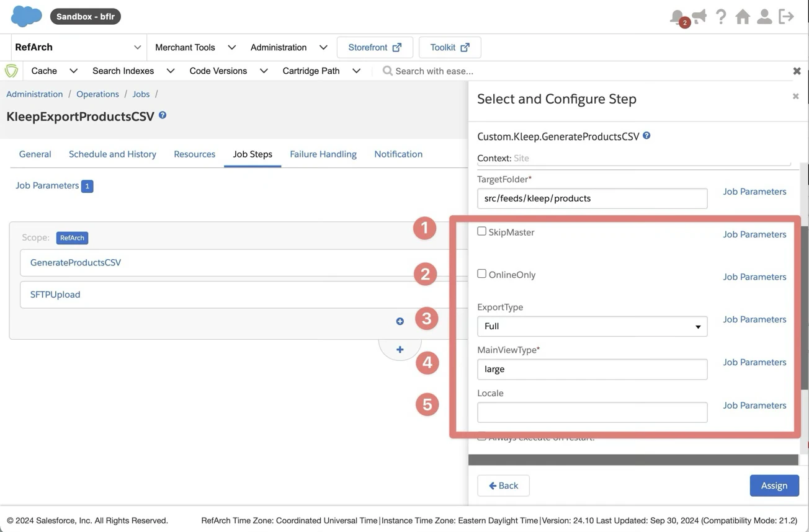Click Job Parameters link beside MainViewType
The height and width of the screenshot is (532, 809).
coord(754,362)
